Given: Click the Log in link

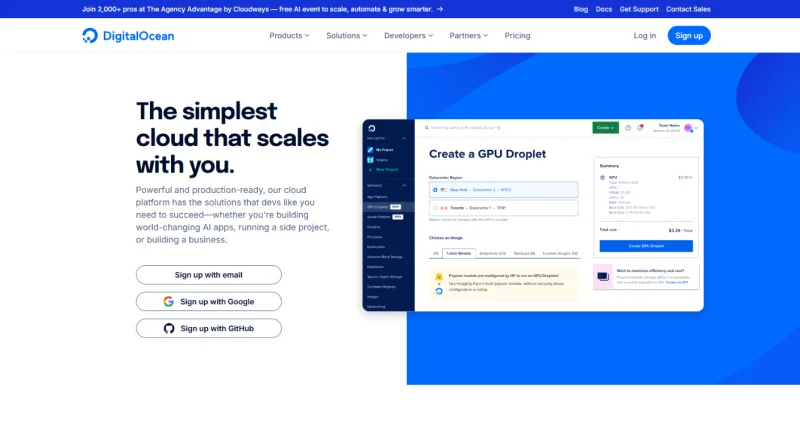Looking at the screenshot, I should tap(645, 36).
